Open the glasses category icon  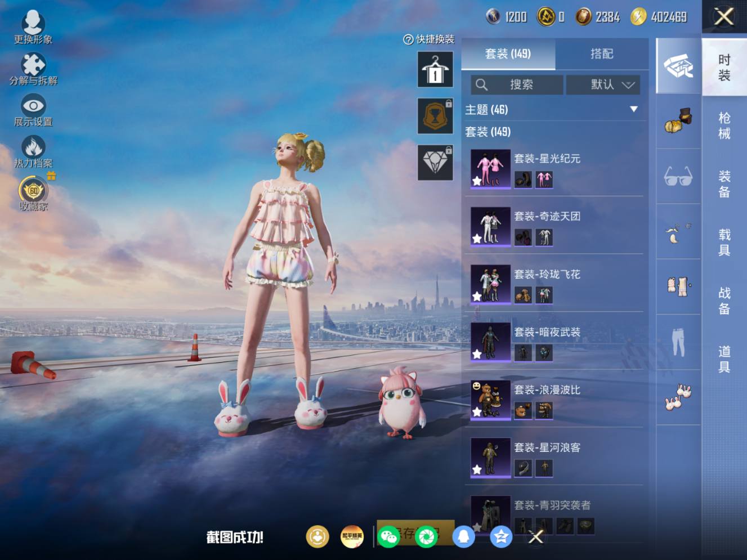click(x=678, y=176)
